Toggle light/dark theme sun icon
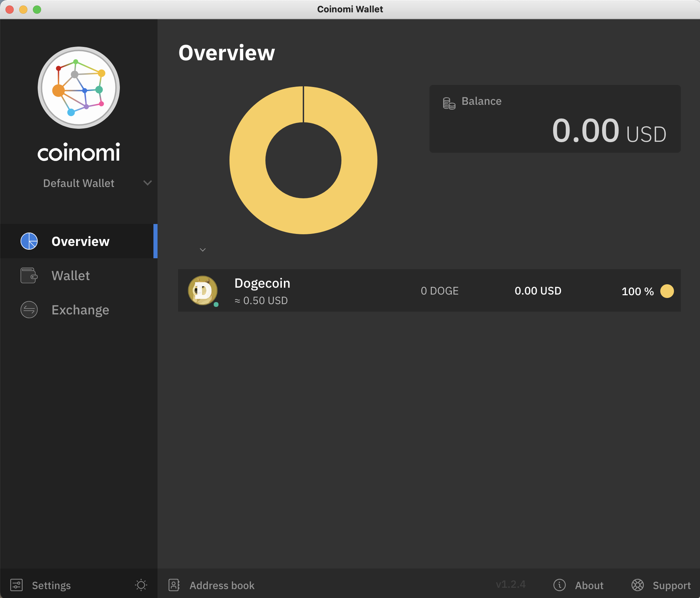The width and height of the screenshot is (700, 598). (x=141, y=585)
